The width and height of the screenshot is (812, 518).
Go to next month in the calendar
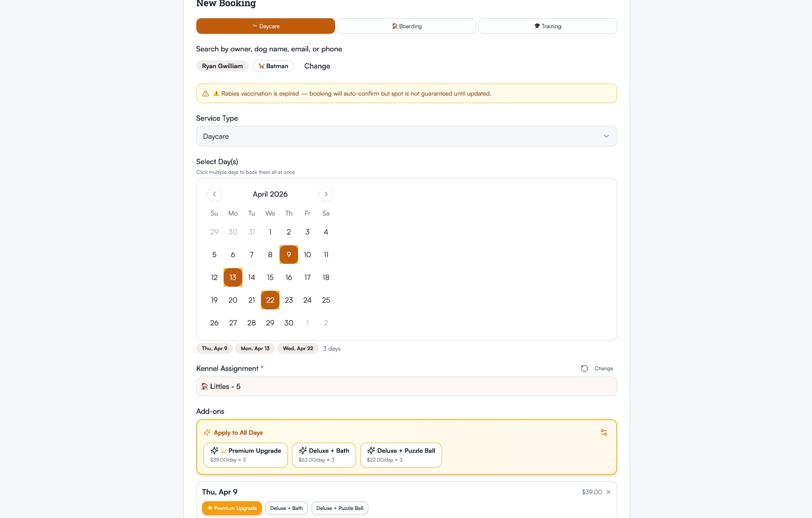point(326,194)
